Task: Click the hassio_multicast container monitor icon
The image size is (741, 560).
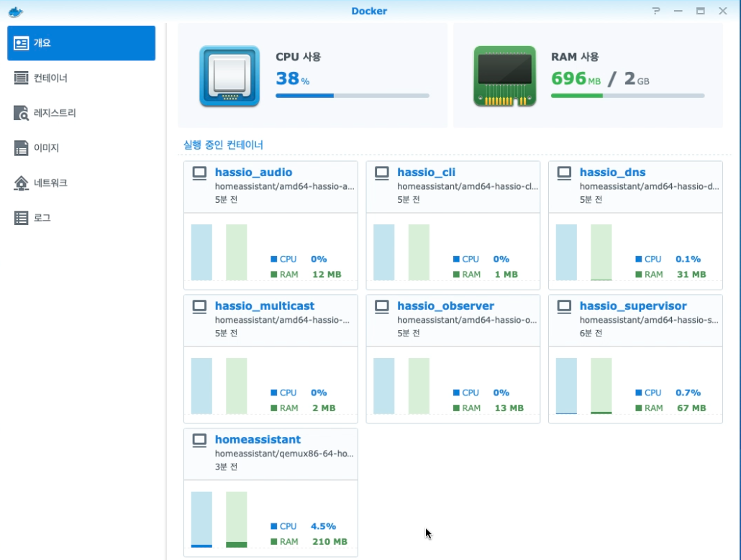Action: [x=199, y=306]
